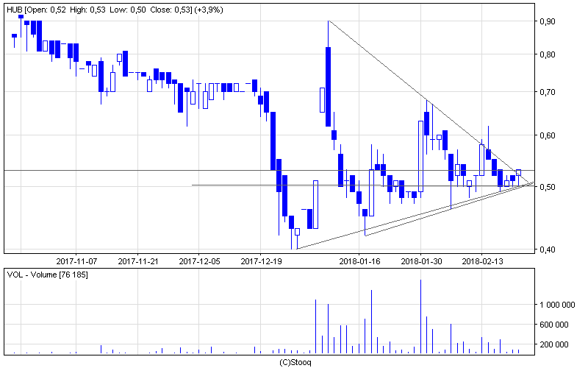Click the 2018-01-30 date label

(x=421, y=261)
